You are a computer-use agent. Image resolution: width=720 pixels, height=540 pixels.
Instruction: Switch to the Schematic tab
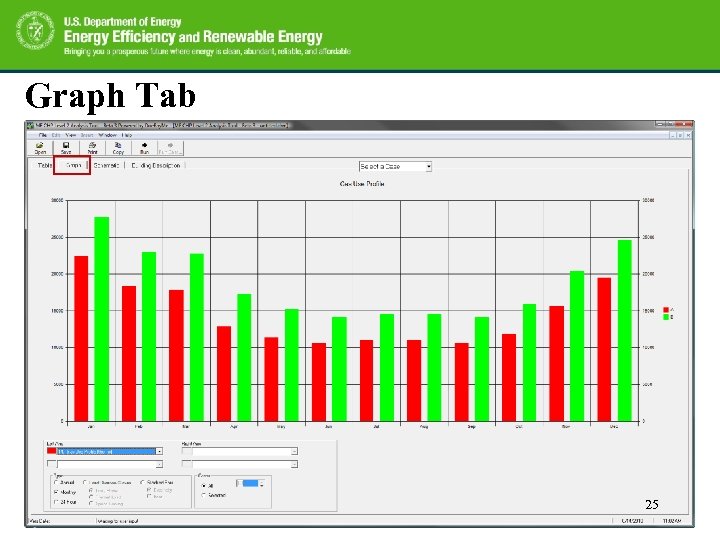[106, 165]
